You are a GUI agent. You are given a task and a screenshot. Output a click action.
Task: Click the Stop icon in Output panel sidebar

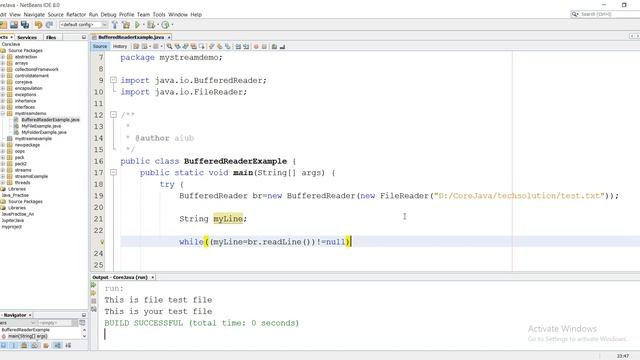coord(93,301)
